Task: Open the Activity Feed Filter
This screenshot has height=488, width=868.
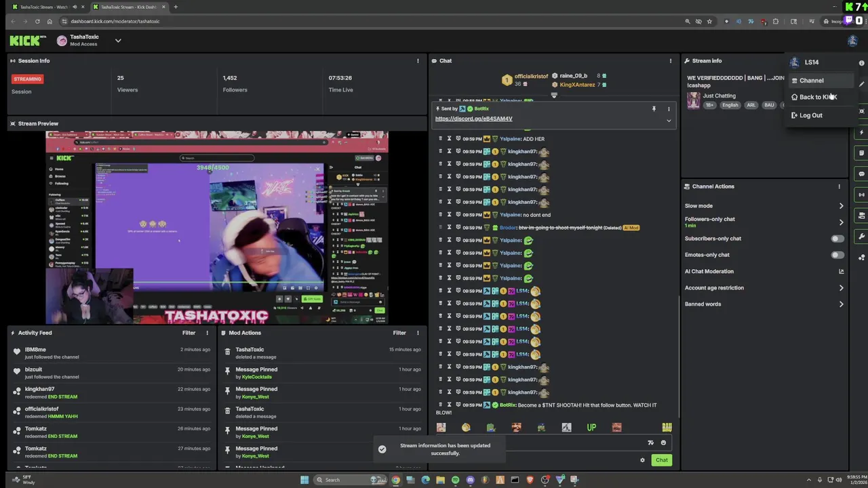Action: (x=189, y=333)
